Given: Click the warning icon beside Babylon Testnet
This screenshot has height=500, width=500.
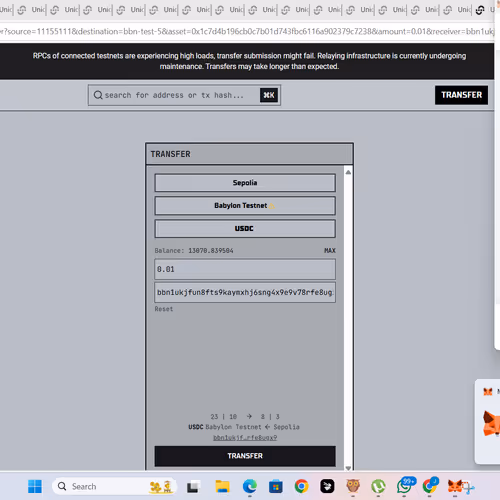Looking at the screenshot, I should click(x=272, y=206).
